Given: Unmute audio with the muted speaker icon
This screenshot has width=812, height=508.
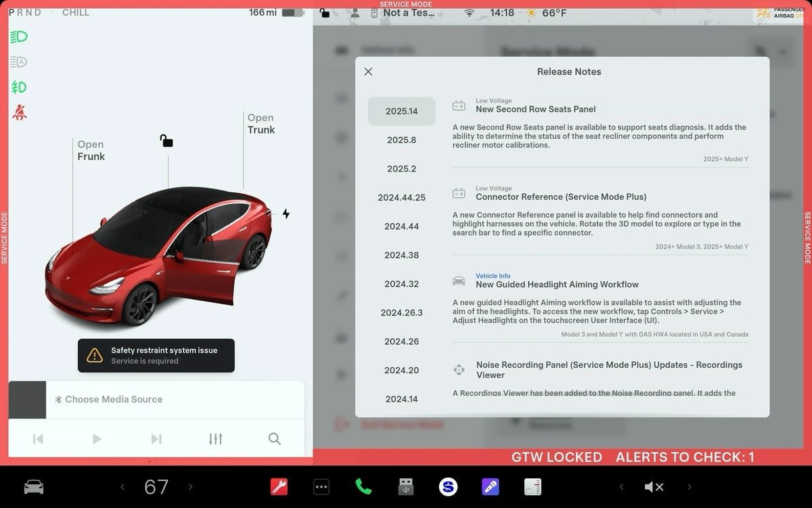Looking at the screenshot, I should pyautogui.click(x=654, y=486).
